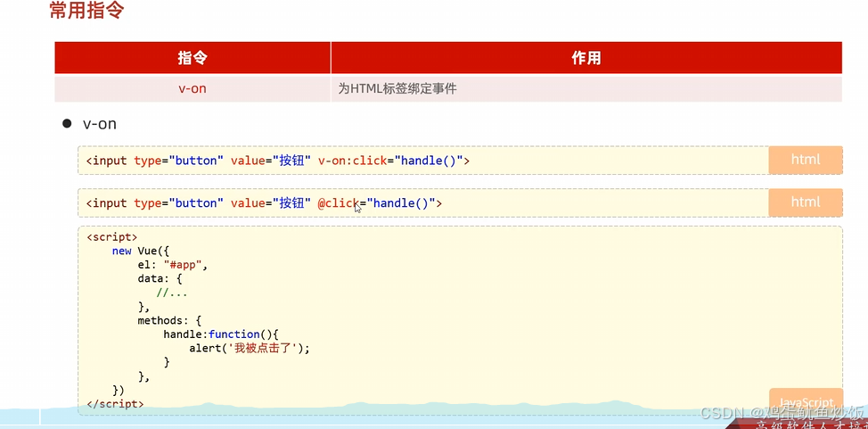Image resolution: width=868 pixels, height=429 pixels.
Task: Click the 常用指令 slide heading
Action: 87,11
